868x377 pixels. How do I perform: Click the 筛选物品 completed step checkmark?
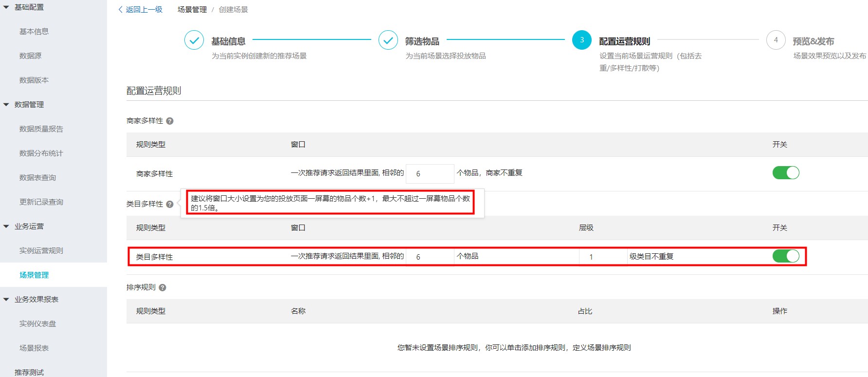388,40
